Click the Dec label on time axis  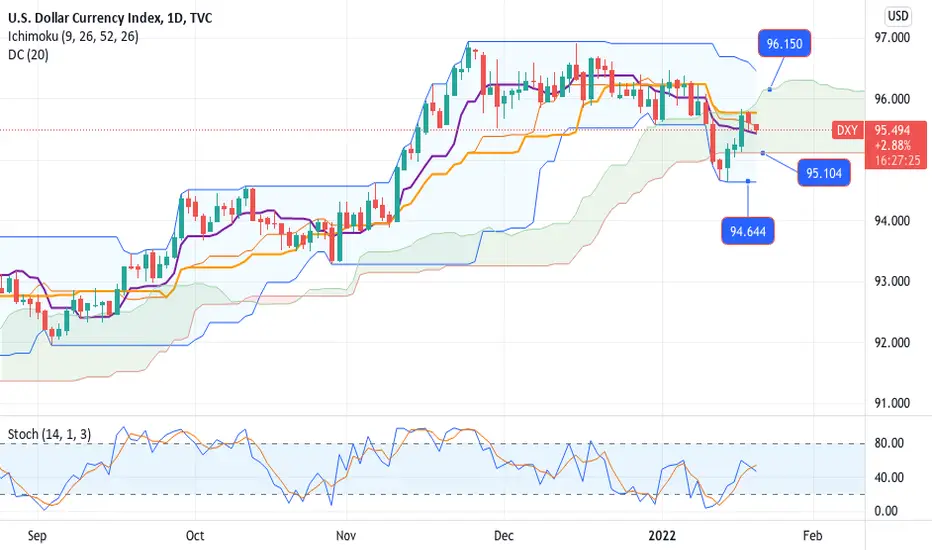(503, 535)
